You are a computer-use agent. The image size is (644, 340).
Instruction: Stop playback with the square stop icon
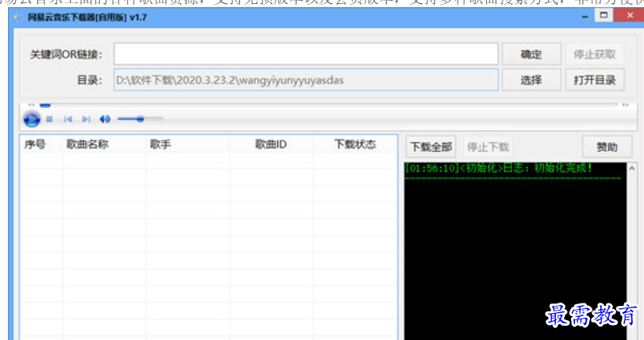(50, 119)
